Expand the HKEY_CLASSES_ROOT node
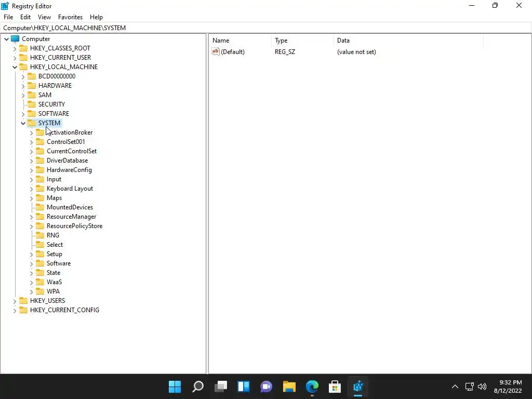532x399 pixels. 15,48
